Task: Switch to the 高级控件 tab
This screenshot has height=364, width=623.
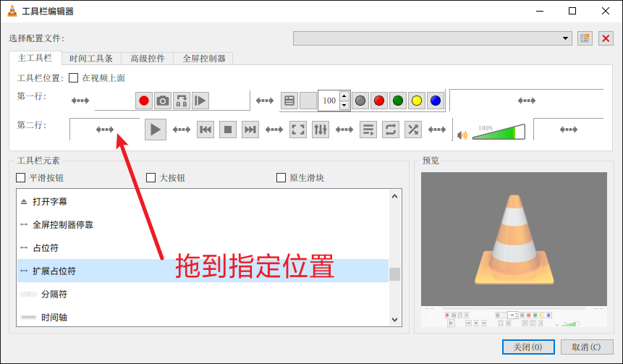Action: (148, 59)
